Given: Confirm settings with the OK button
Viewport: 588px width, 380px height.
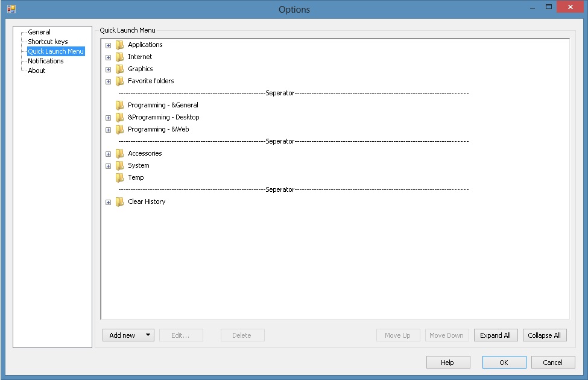Looking at the screenshot, I should [x=504, y=363].
